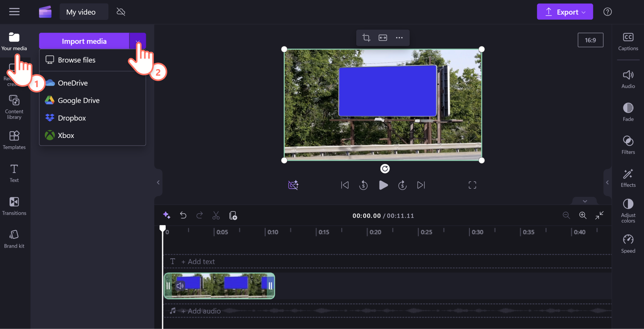Switch to the Your media tab

[14, 41]
